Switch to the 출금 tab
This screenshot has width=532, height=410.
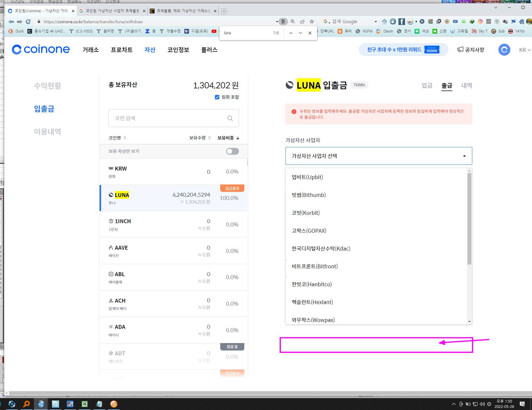(x=447, y=86)
